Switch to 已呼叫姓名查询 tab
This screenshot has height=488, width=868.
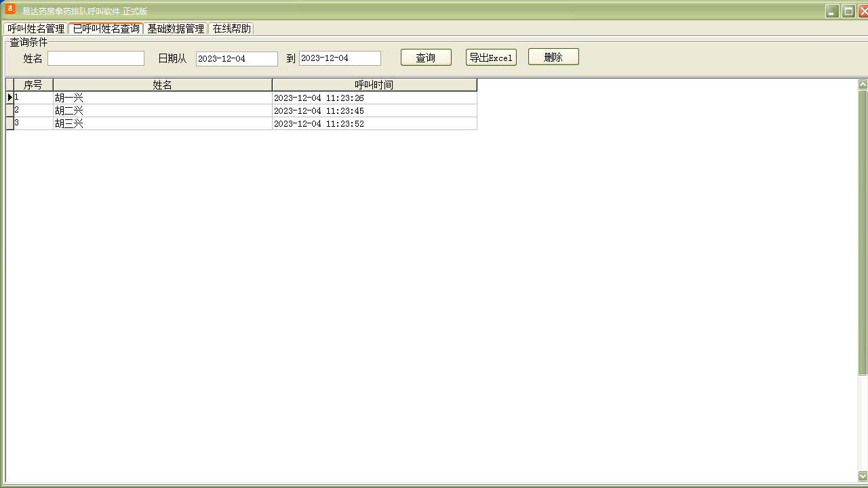pyautogui.click(x=106, y=28)
